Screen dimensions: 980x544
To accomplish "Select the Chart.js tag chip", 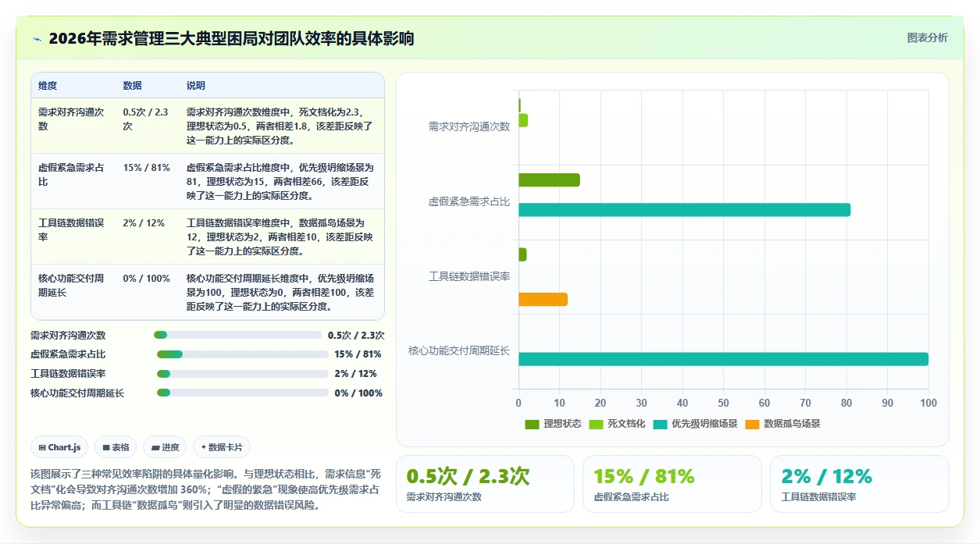I will pyautogui.click(x=60, y=447).
